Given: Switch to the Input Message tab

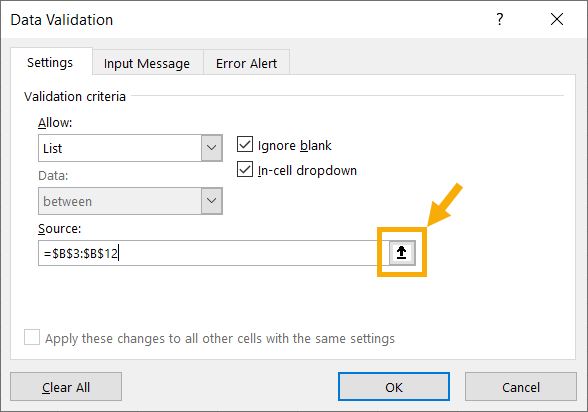Looking at the screenshot, I should 147,63.
